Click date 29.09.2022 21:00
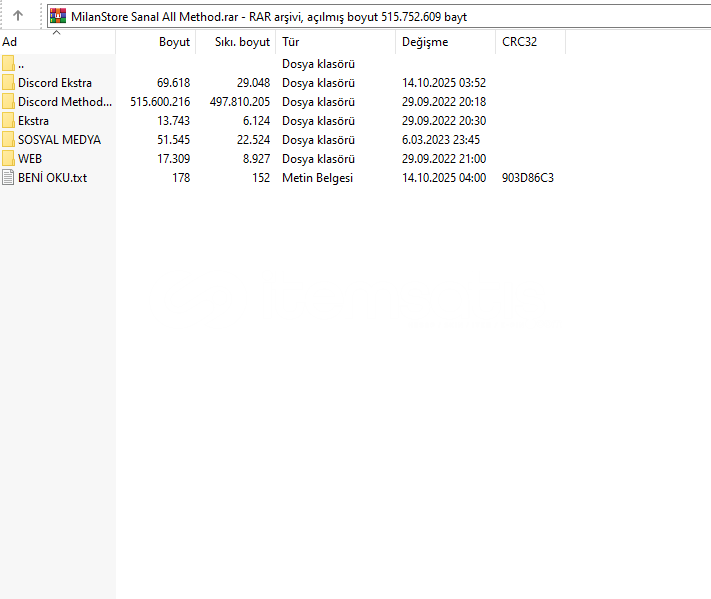This screenshot has width=711, height=599. (x=444, y=159)
